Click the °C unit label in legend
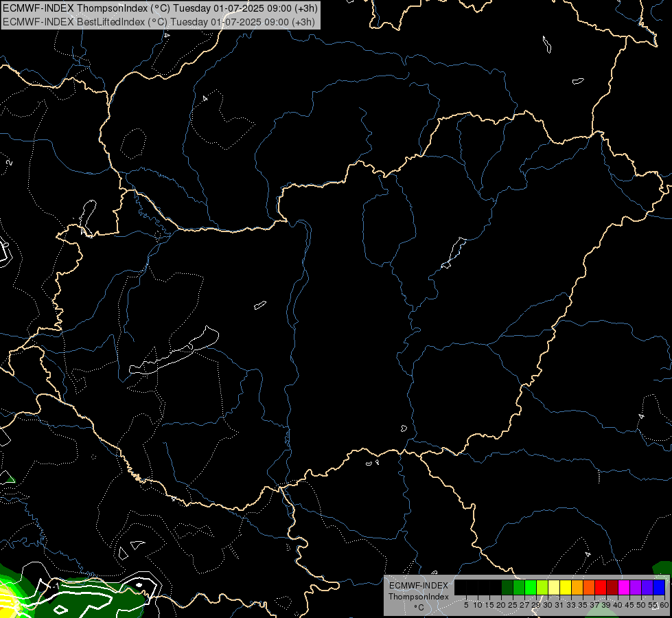This screenshot has width=672, height=618. point(419,607)
